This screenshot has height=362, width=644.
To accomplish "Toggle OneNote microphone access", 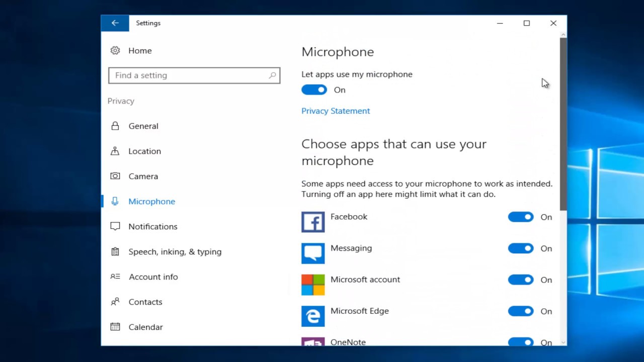I will click(x=521, y=342).
